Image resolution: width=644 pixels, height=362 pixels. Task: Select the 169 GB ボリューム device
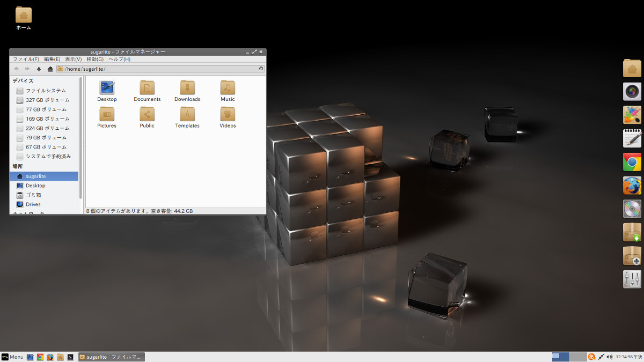(x=45, y=119)
